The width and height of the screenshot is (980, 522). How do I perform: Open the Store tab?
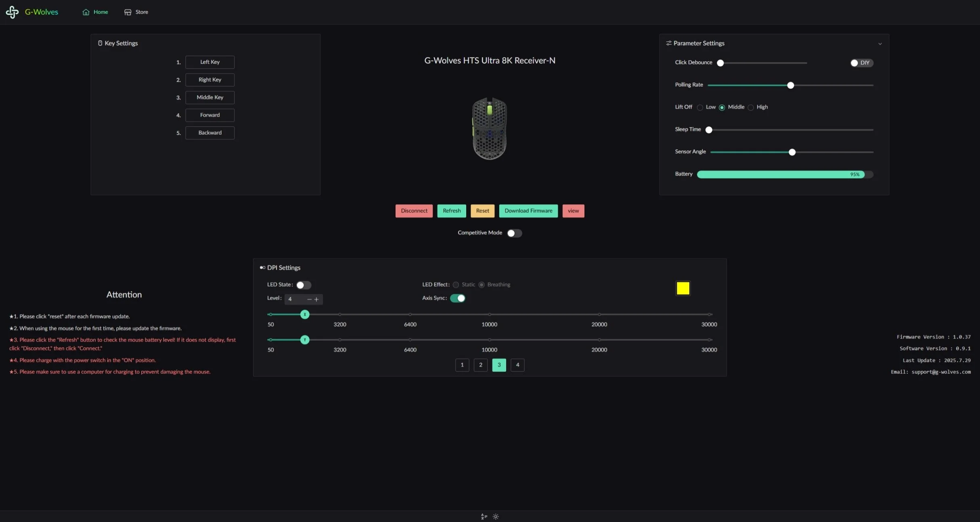click(136, 12)
